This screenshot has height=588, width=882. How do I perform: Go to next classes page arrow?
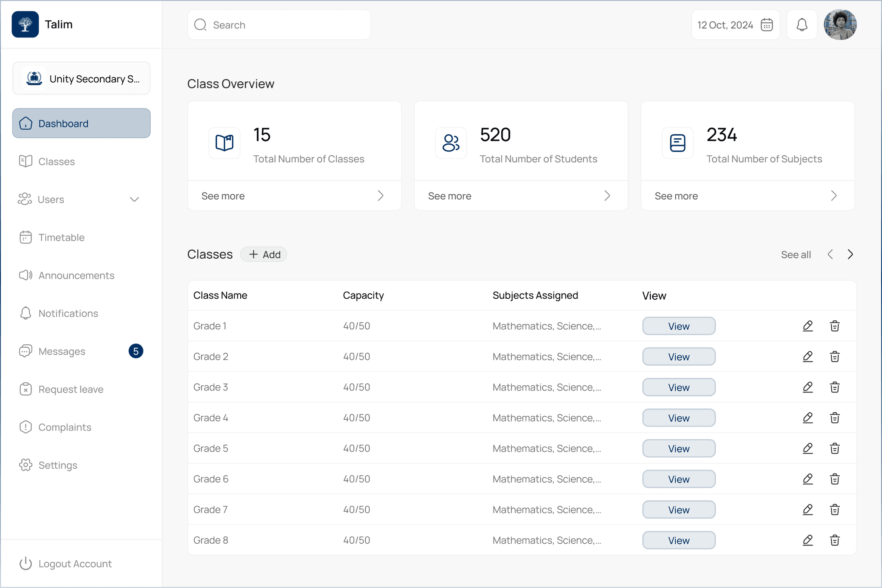pos(850,254)
